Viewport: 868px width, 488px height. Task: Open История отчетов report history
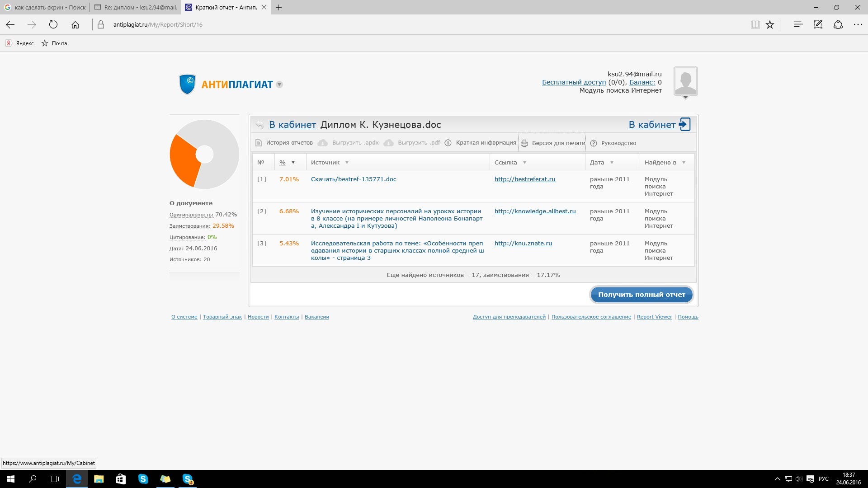coord(289,143)
